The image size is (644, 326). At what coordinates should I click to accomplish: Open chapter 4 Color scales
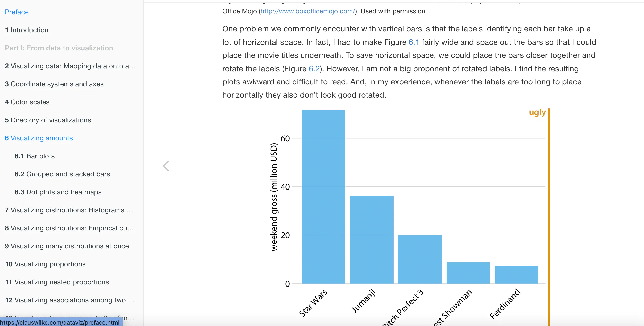tap(27, 102)
